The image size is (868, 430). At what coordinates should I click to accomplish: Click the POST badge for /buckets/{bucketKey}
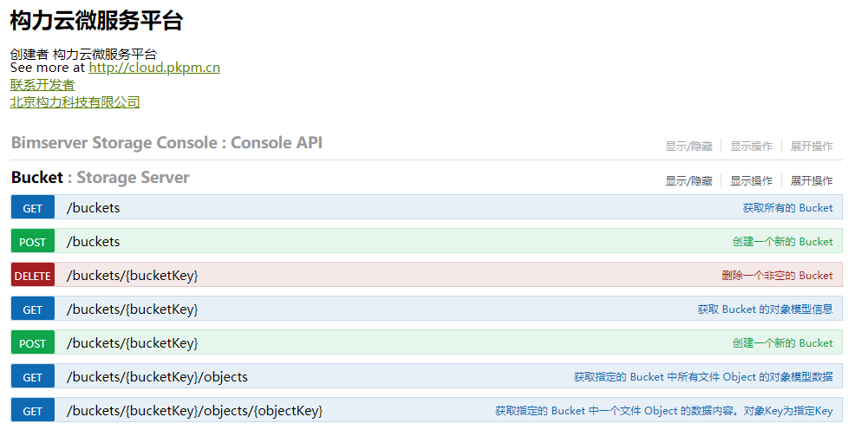coord(33,342)
